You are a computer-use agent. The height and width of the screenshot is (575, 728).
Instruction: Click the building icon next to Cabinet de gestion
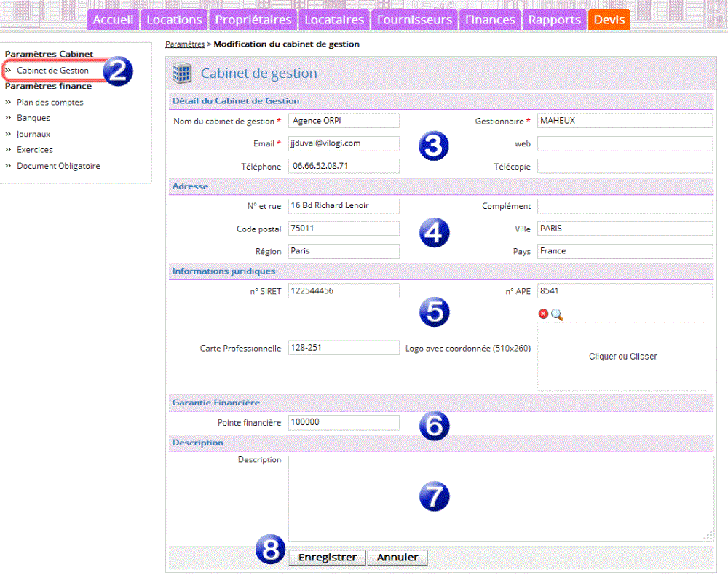point(181,73)
